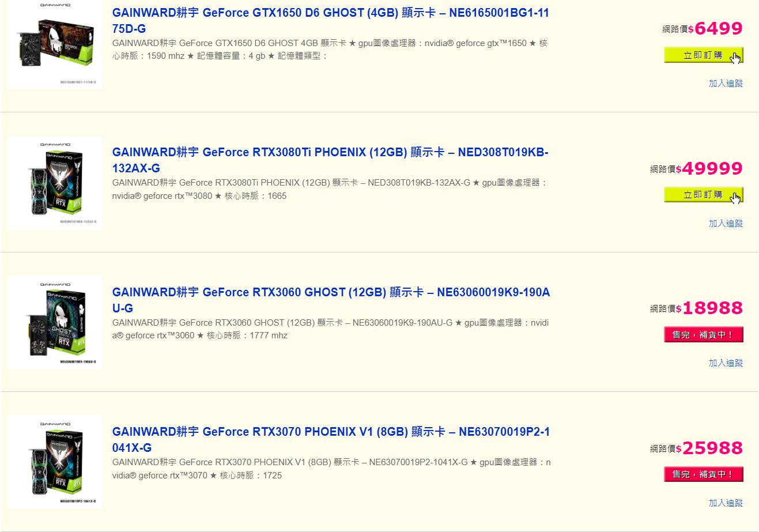Screen dimensions: 759x532
Task: Add the RTX3080Ti card to tracking (加入追蹤)
Action: 726,224
